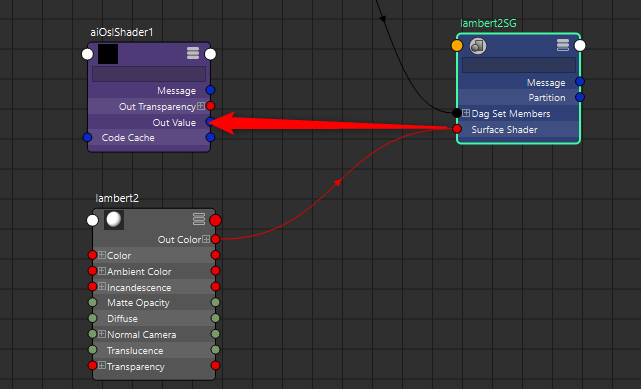Click Code Cache output port on aiOslShader1
641x389 pixels.
(210, 137)
